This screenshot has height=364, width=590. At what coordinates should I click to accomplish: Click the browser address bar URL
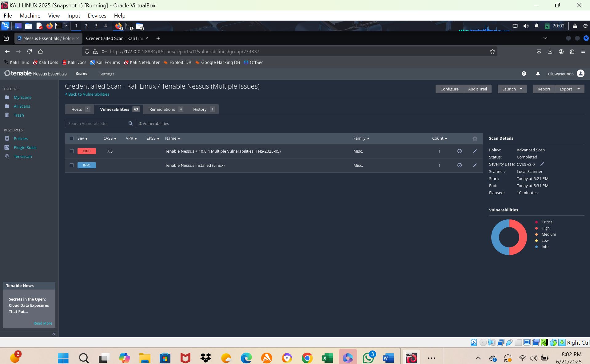pos(184,51)
